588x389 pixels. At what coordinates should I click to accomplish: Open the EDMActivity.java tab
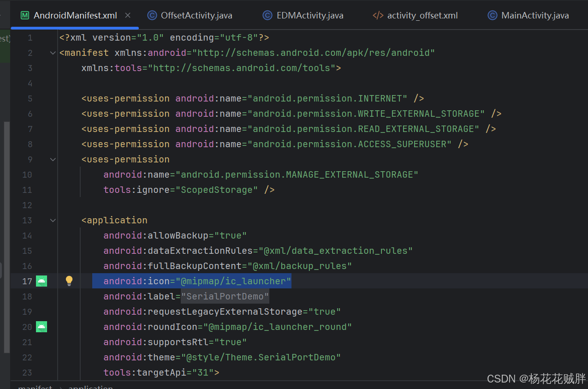(x=303, y=15)
